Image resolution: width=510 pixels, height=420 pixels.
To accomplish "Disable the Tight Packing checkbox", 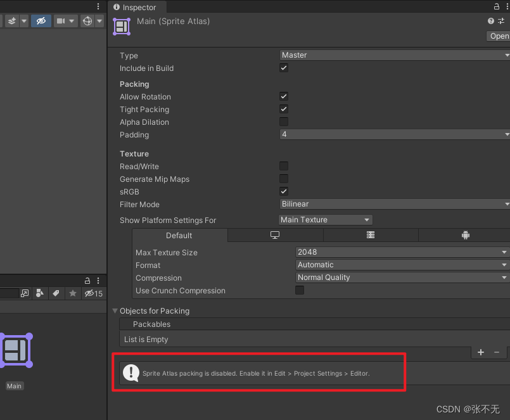I will [284, 109].
